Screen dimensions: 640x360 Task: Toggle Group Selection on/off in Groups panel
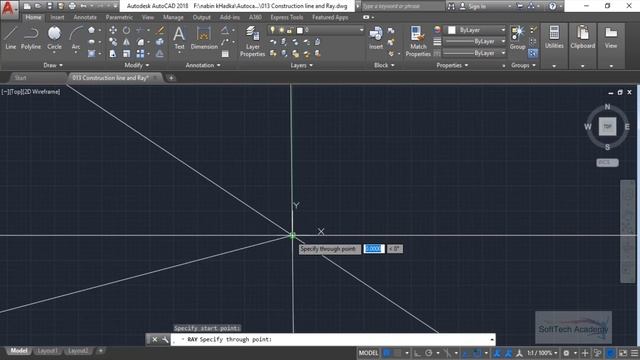click(533, 53)
